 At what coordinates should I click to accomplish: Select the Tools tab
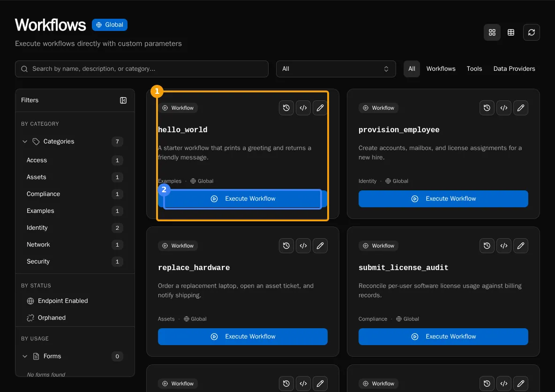pos(474,69)
